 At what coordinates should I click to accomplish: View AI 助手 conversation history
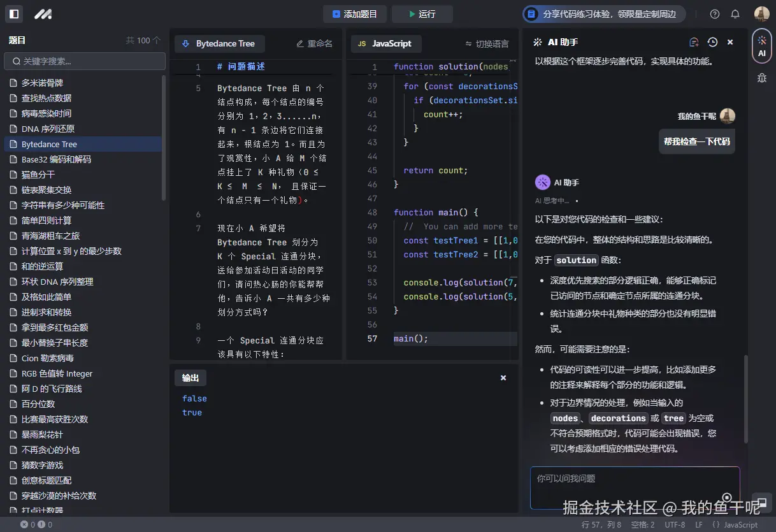click(x=712, y=42)
